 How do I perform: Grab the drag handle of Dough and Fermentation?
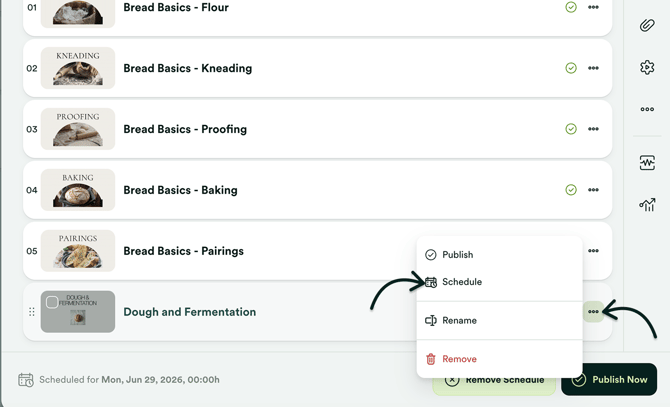click(x=32, y=312)
